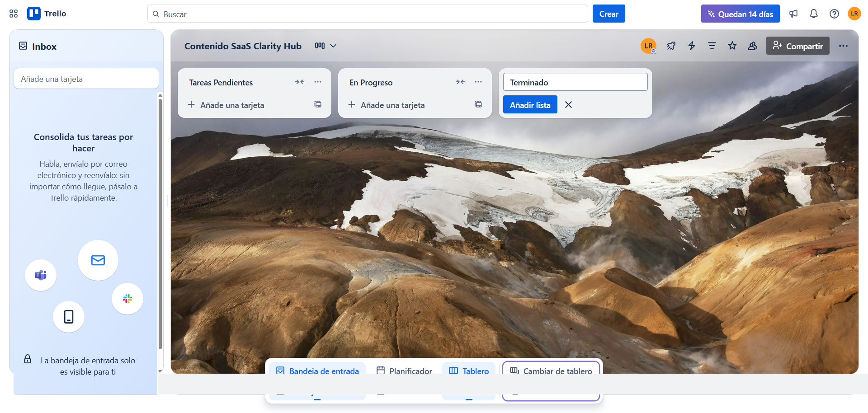Click the megaphone feedback icon
Image resolution: width=868 pixels, height=413 pixels.
(793, 14)
